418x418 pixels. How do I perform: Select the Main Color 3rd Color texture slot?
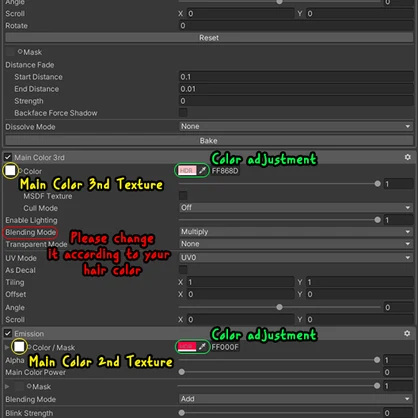point(10,171)
